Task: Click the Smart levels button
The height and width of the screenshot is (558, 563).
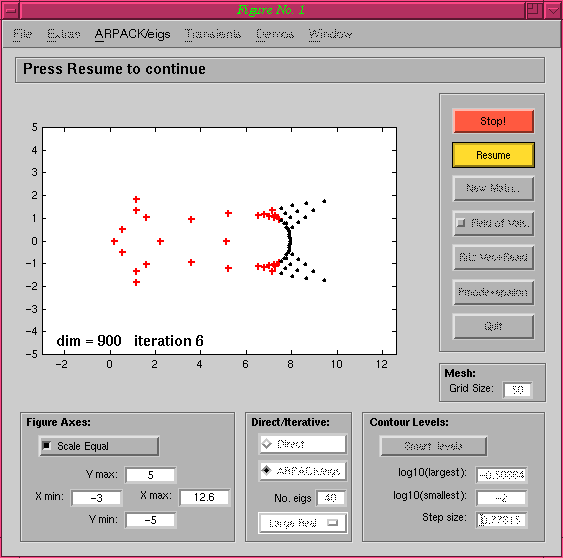Action: click(x=433, y=446)
